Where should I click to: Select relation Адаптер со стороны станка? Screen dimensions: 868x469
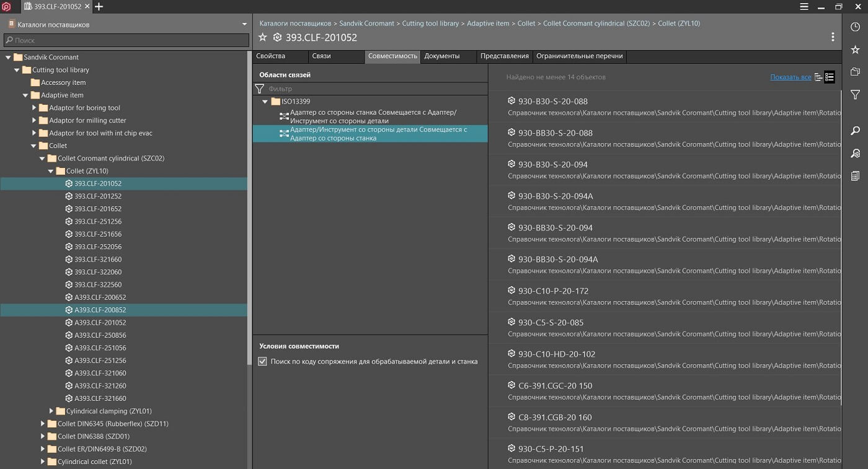[x=370, y=116]
